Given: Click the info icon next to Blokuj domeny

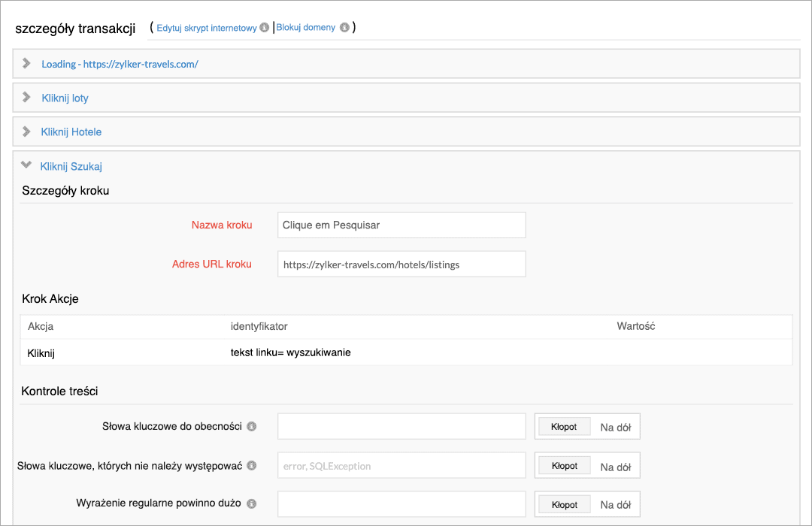Looking at the screenshot, I should (345, 27).
